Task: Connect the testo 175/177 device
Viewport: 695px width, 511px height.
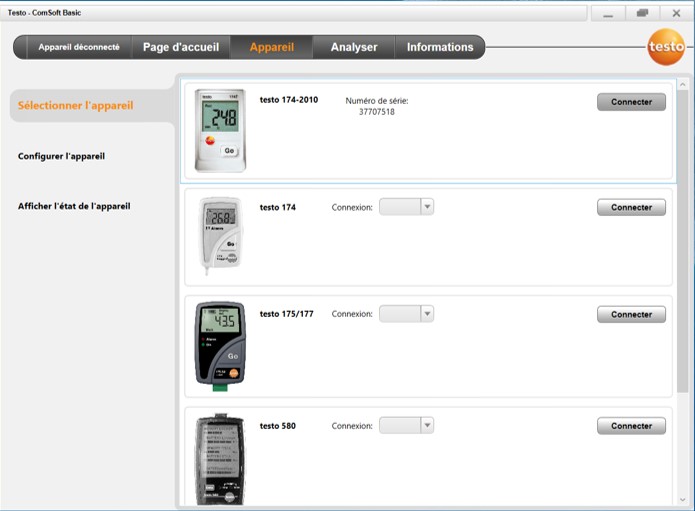Action: (x=631, y=314)
